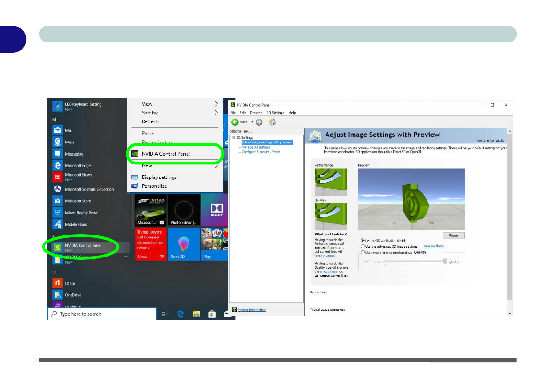The width and height of the screenshot is (557, 392).
Task: Click Home icon in NVIDIA toolbar
Action: (x=273, y=122)
